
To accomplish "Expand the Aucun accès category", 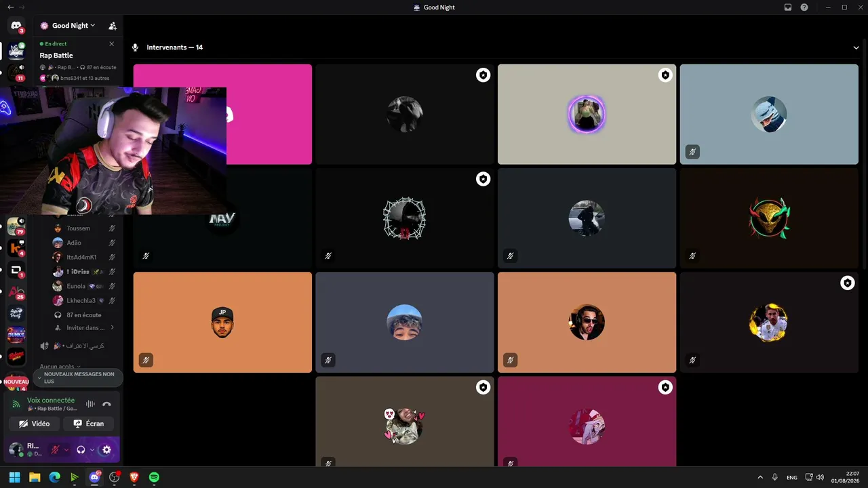I will click(60, 367).
